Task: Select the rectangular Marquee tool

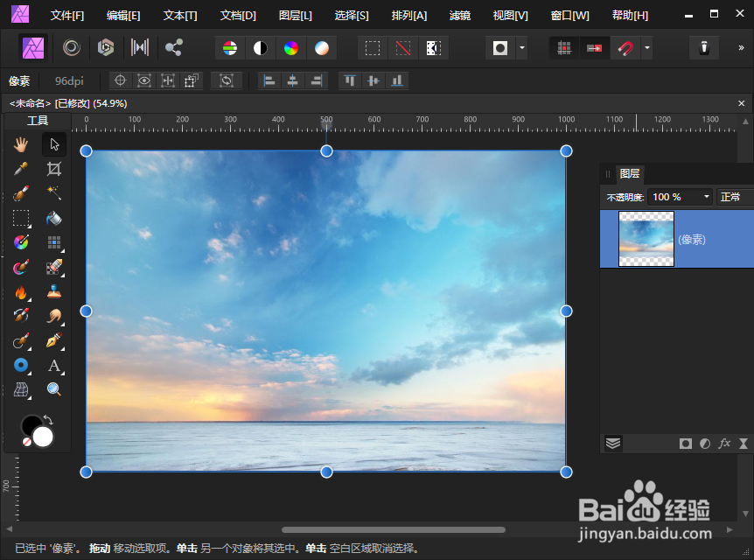Action: [x=21, y=218]
